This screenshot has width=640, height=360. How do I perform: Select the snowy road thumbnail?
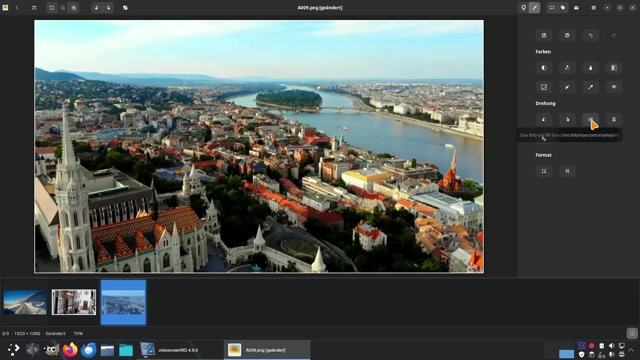(25, 302)
